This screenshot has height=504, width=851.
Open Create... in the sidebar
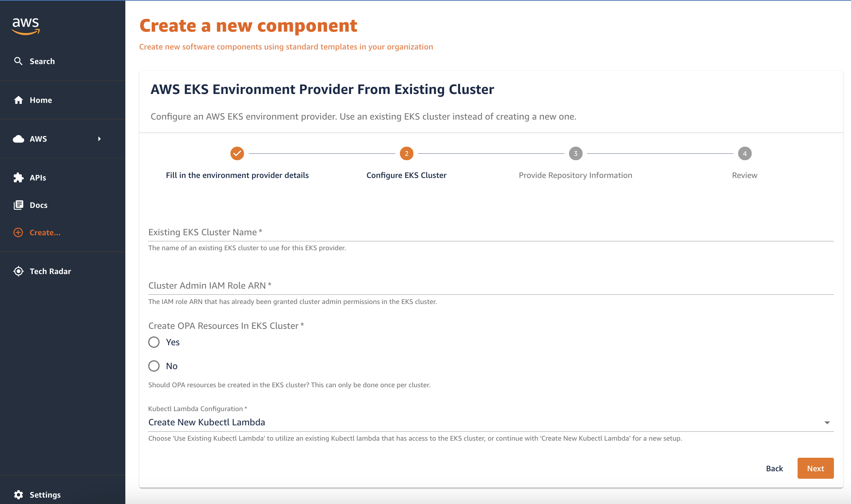pos(63,232)
